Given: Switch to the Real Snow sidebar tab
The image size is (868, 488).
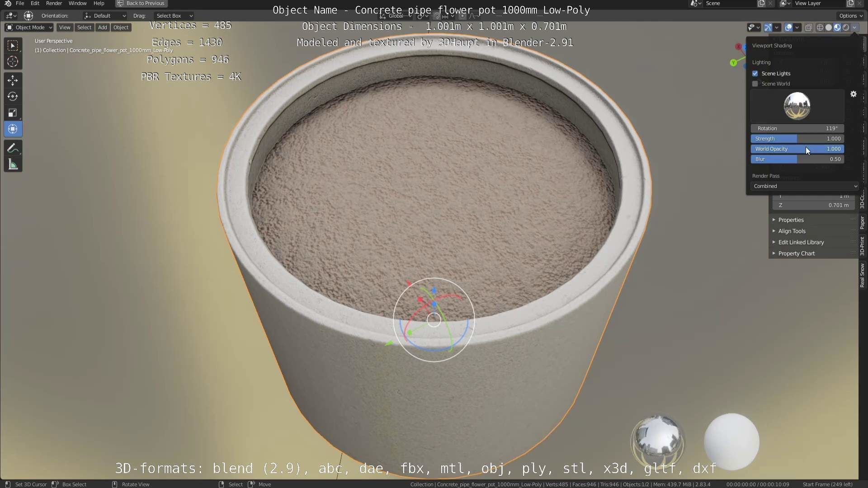Looking at the screenshot, I should click(x=862, y=276).
